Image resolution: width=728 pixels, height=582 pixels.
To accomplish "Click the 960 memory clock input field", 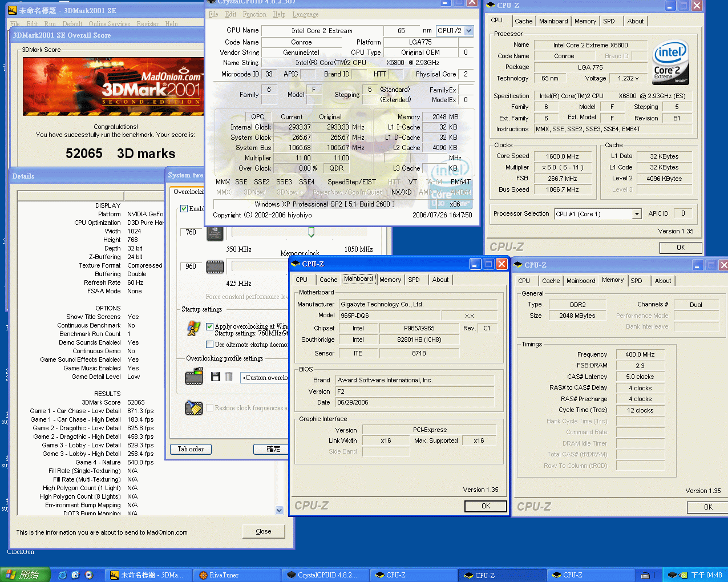I will pos(191,266).
